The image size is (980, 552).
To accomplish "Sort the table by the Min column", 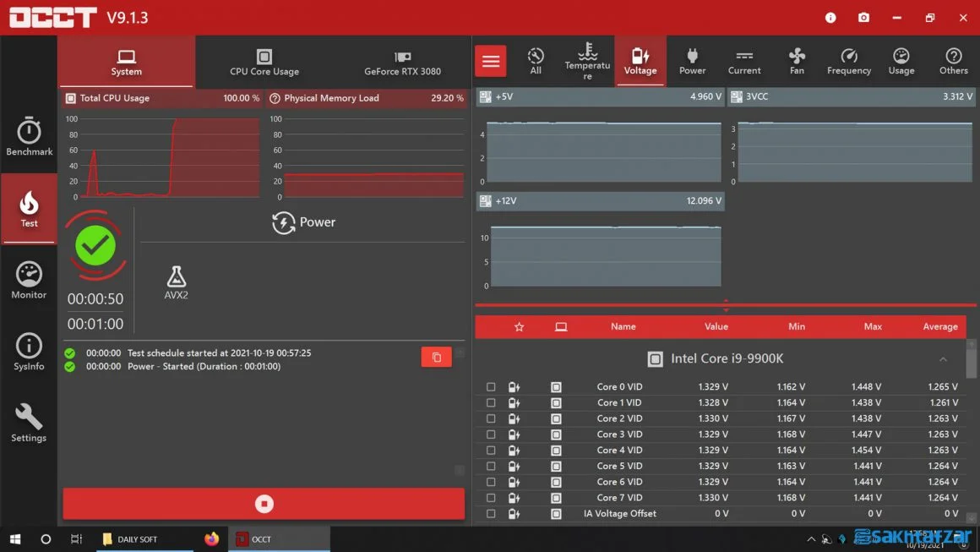I will [x=797, y=327].
